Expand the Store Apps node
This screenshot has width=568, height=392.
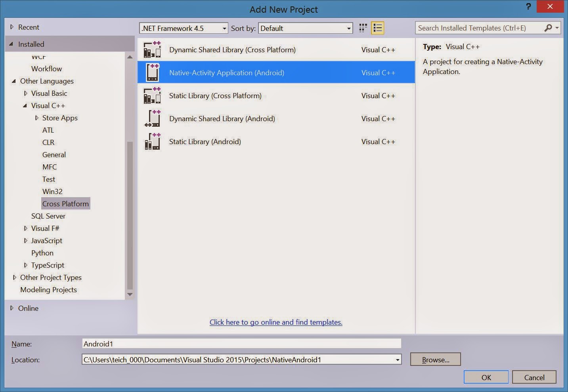pyautogui.click(x=37, y=118)
